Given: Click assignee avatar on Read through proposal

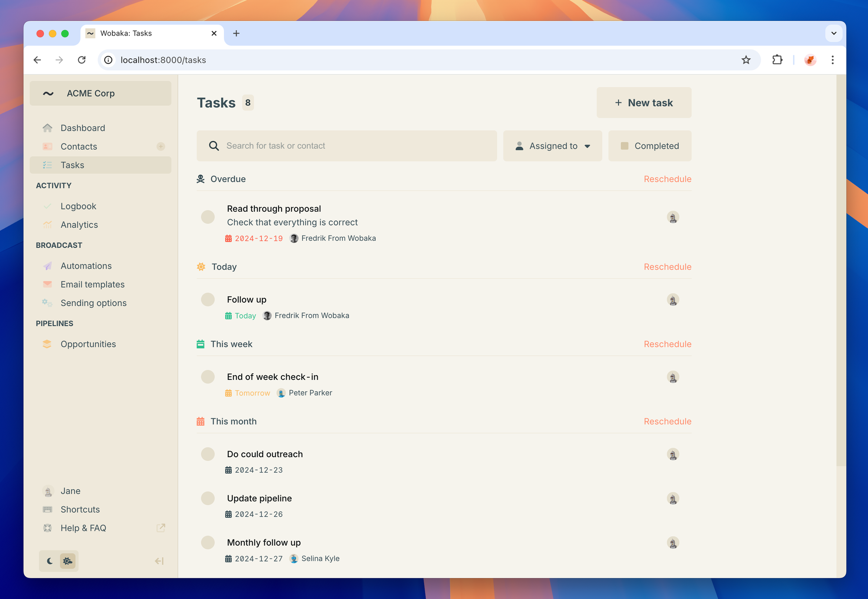Looking at the screenshot, I should coord(673,217).
